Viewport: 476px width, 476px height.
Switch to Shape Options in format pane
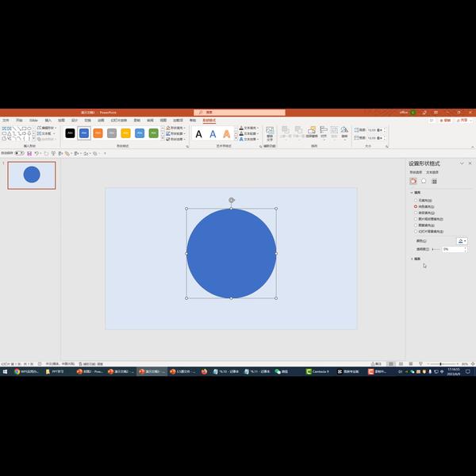click(x=416, y=172)
